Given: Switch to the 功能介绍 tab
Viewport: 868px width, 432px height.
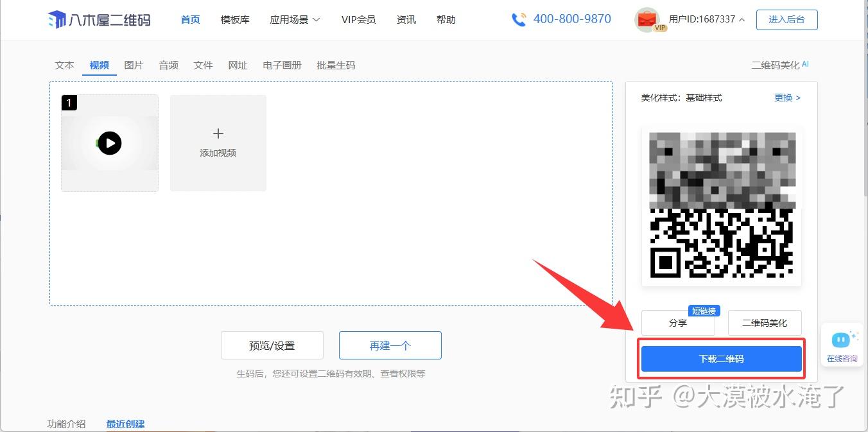Looking at the screenshot, I should click(66, 424).
